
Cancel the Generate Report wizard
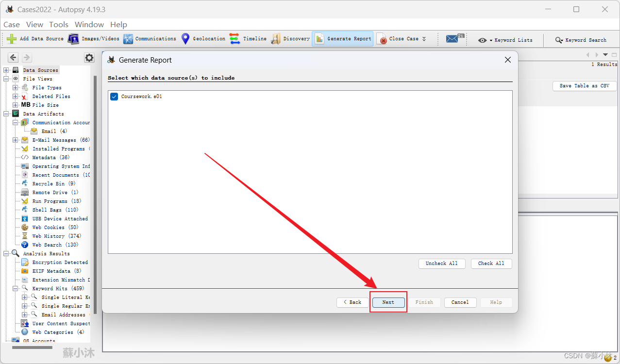coord(460,302)
